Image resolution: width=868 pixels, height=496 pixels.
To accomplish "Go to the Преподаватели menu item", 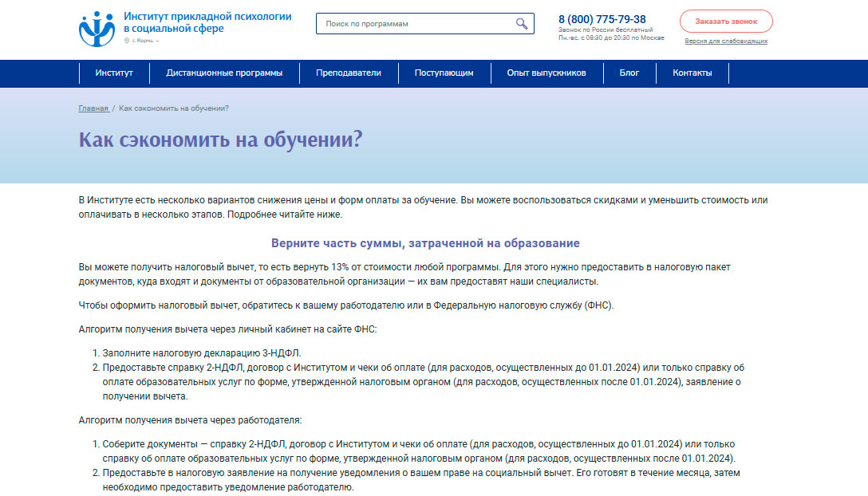I will point(348,73).
